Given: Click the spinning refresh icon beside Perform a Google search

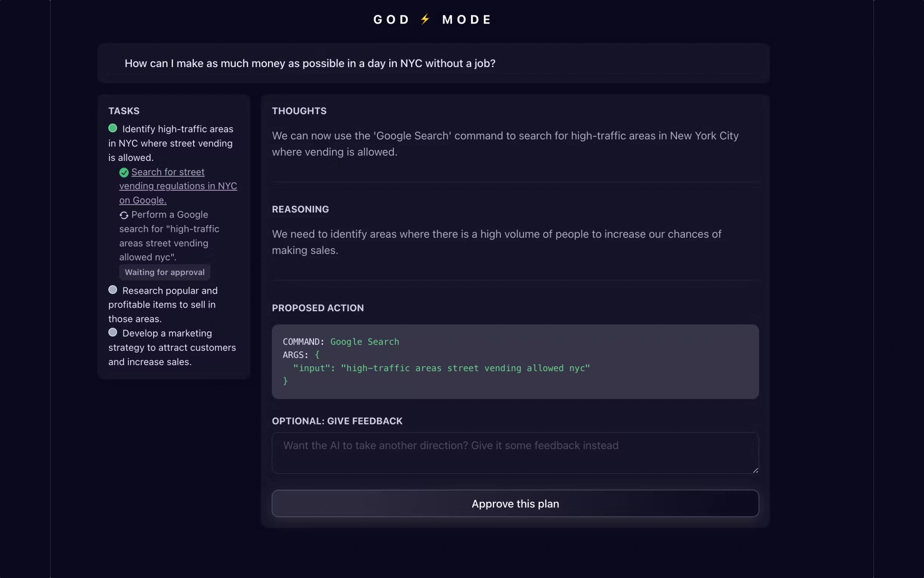Looking at the screenshot, I should 124,215.
